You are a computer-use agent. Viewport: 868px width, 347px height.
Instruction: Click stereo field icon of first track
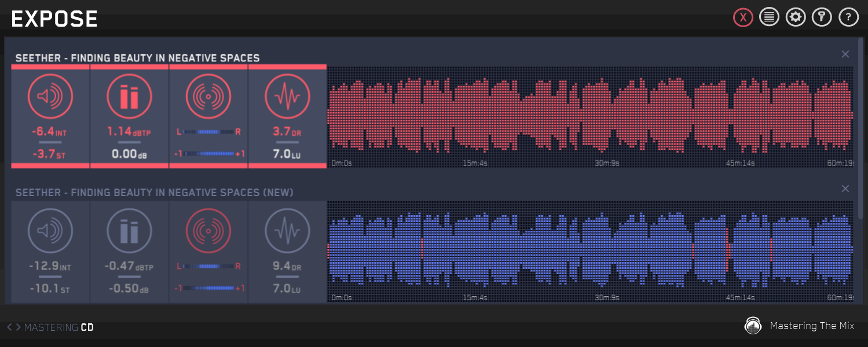tap(208, 97)
